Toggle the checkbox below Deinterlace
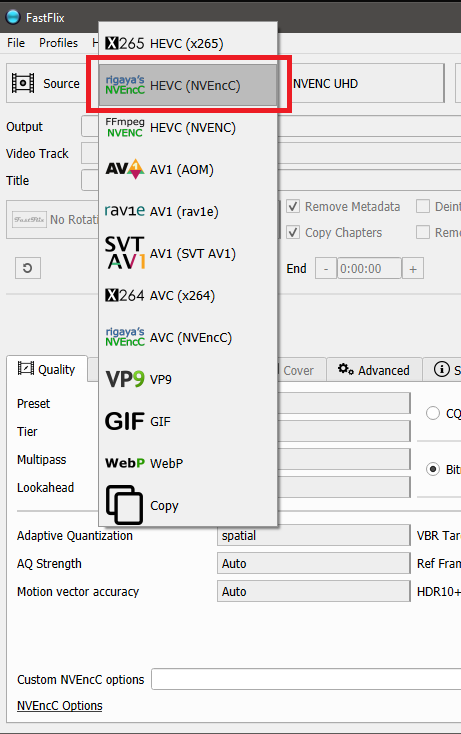Screen dimensions: 461x734 click(x=423, y=232)
